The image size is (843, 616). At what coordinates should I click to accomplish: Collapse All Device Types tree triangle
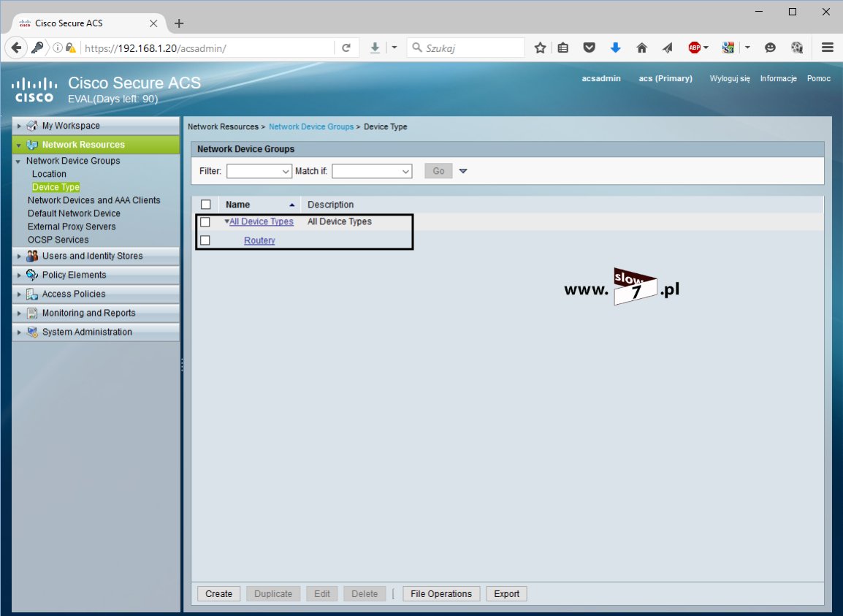pyautogui.click(x=226, y=221)
